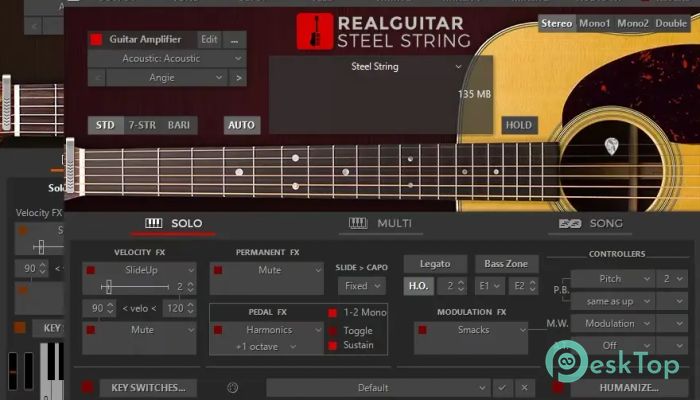Viewport: 700px width, 400px height.
Task: Click the checkmark icon beside the Default preset
Action: tap(501, 387)
